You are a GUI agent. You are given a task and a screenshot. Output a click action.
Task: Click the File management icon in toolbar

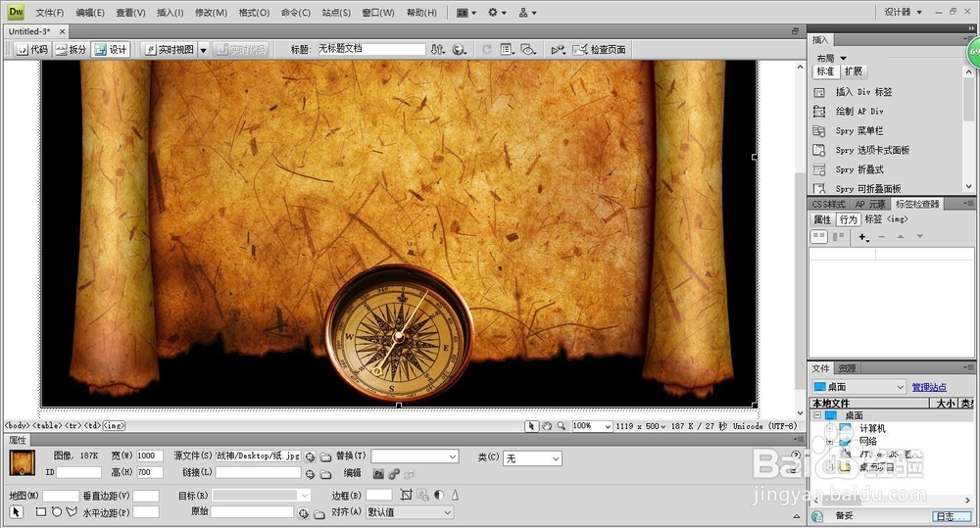point(437,49)
